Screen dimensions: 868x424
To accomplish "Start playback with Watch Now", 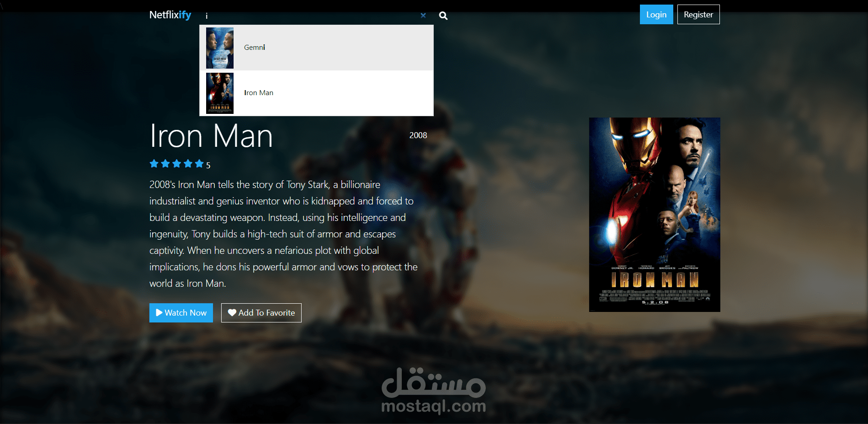I will pyautogui.click(x=181, y=313).
